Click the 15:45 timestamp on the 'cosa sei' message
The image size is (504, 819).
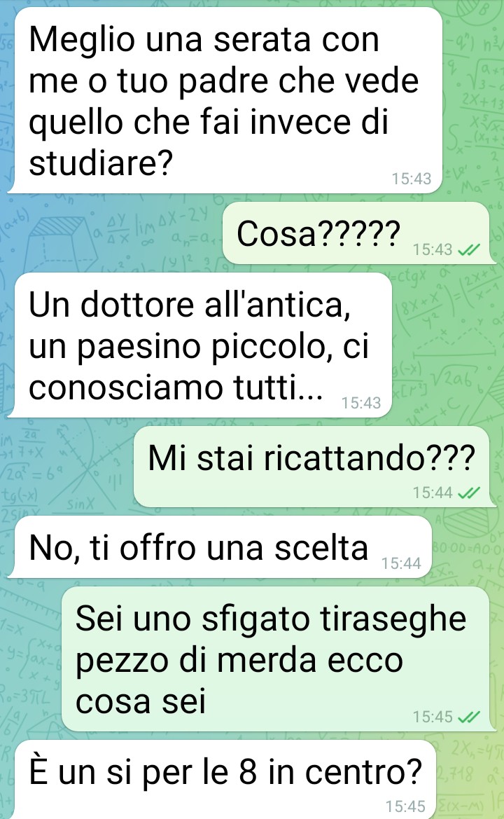[x=433, y=717]
